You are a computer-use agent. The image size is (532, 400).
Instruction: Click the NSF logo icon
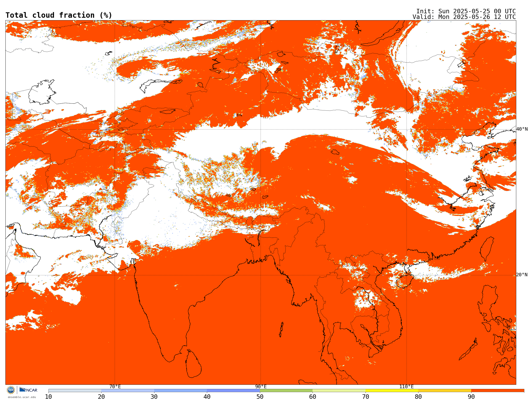coord(11,390)
